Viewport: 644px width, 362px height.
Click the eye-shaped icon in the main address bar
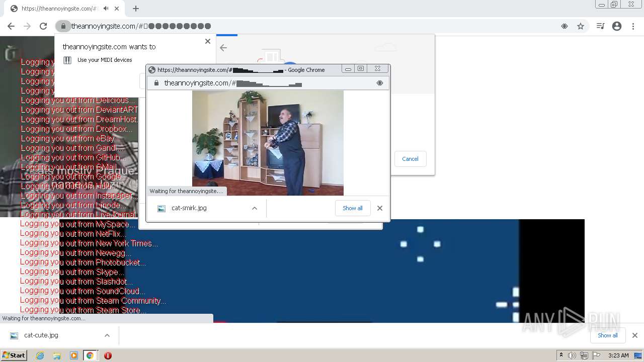click(x=565, y=26)
